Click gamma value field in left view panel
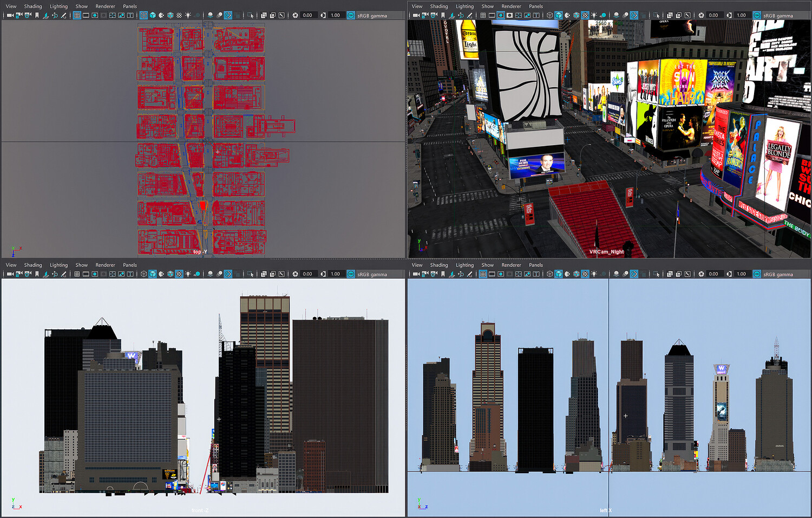Viewport: 812px width, 518px height. pyautogui.click(x=742, y=274)
